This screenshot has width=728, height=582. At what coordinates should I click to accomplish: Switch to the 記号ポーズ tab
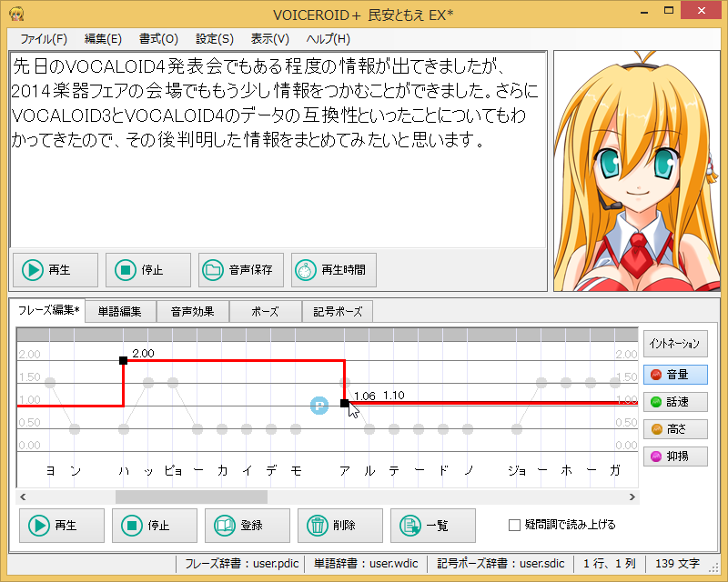point(338,311)
